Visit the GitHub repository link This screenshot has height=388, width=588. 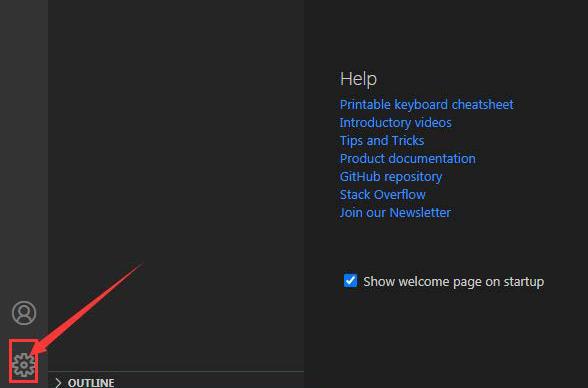point(391,177)
